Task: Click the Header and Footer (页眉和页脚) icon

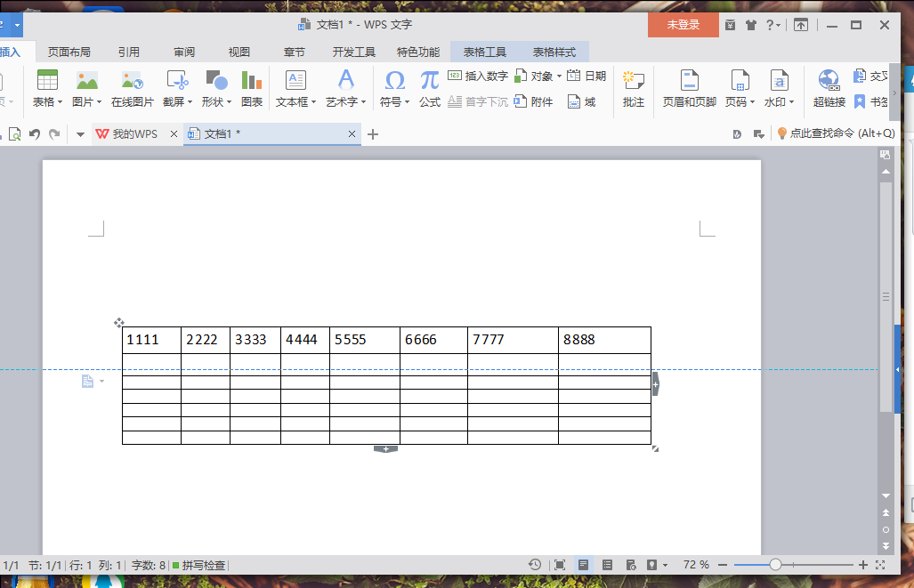Action: coord(689,89)
